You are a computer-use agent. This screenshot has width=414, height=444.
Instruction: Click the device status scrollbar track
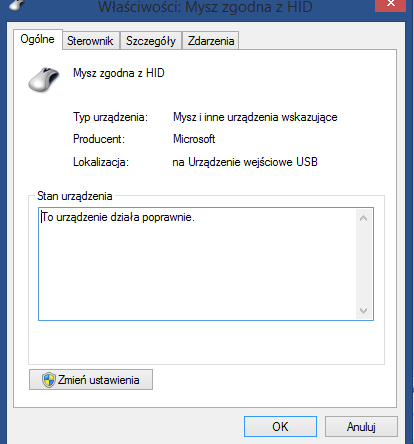[364, 264]
